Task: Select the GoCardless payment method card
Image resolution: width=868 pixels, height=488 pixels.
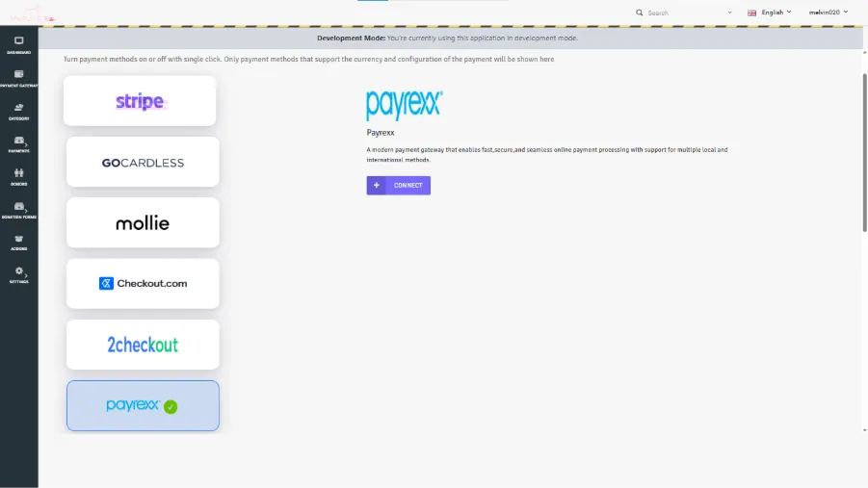Action: [143, 162]
